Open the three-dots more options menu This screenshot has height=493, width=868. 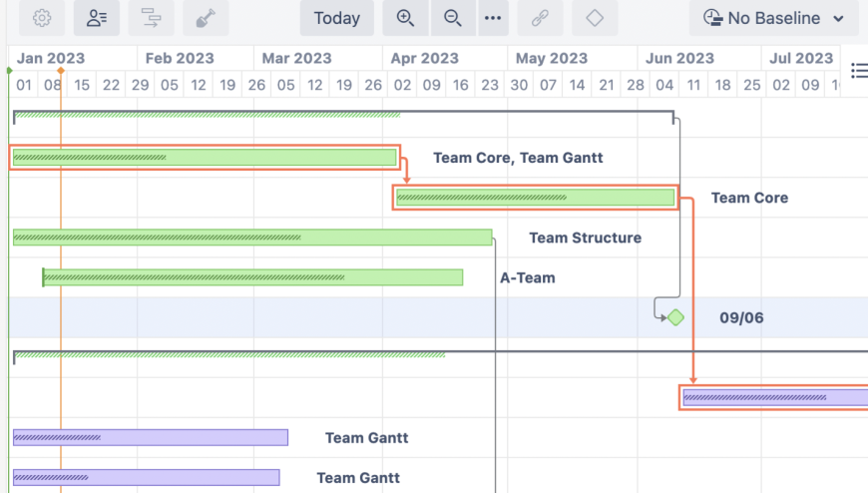(x=493, y=18)
